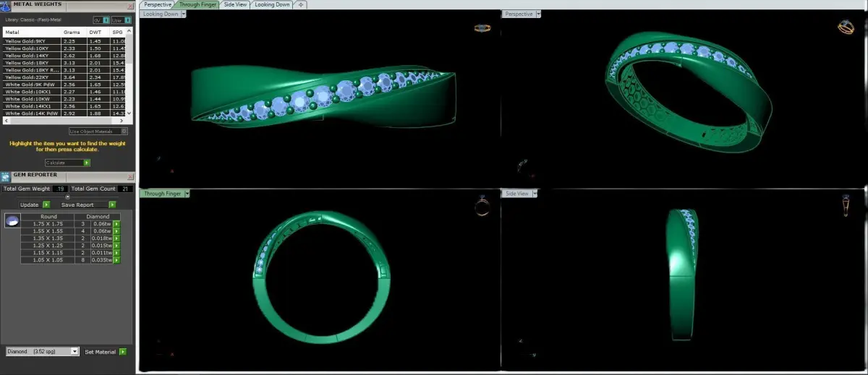Toggle the GV library button

point(102,20)
